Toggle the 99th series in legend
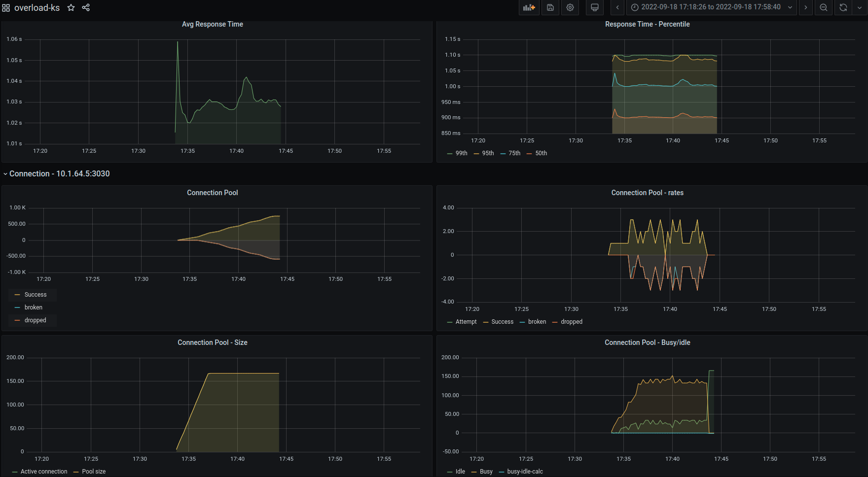 (x=457, y=153)
